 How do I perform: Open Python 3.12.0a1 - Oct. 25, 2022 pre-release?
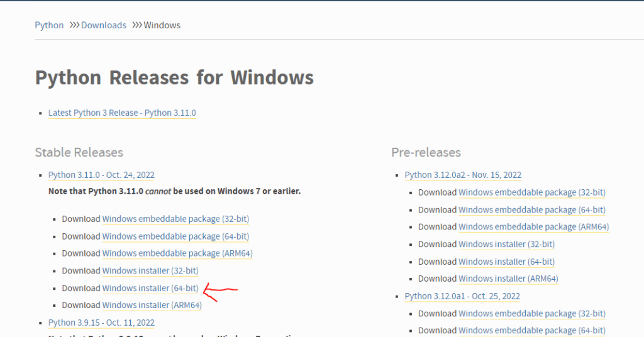click(462, 296)
